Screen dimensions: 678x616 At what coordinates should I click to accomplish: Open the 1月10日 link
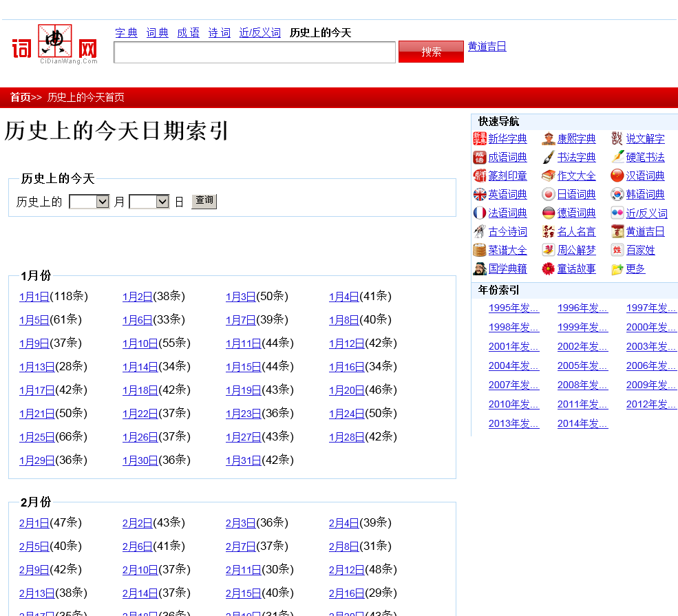pyautogui.click(x=140, y=343)
